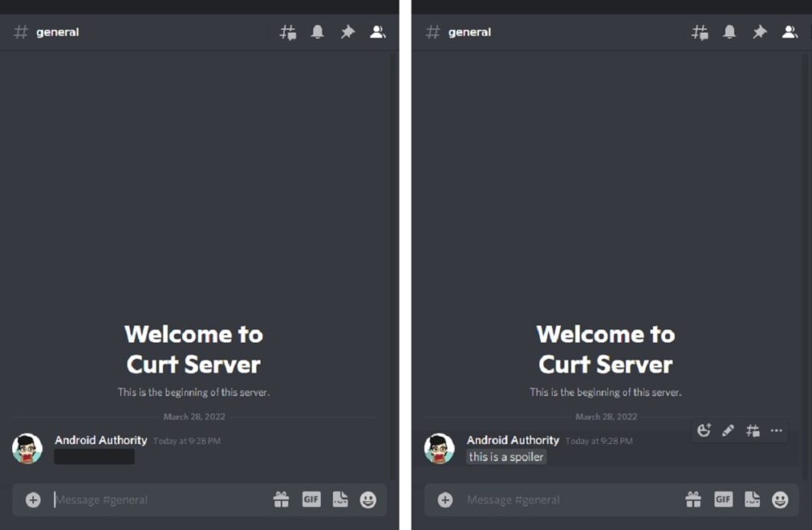Reveal the blacked-out spoiler in left chat
The width and height of the screenshot is (812, 530).
pyautogui.click(x=93, y=456)
